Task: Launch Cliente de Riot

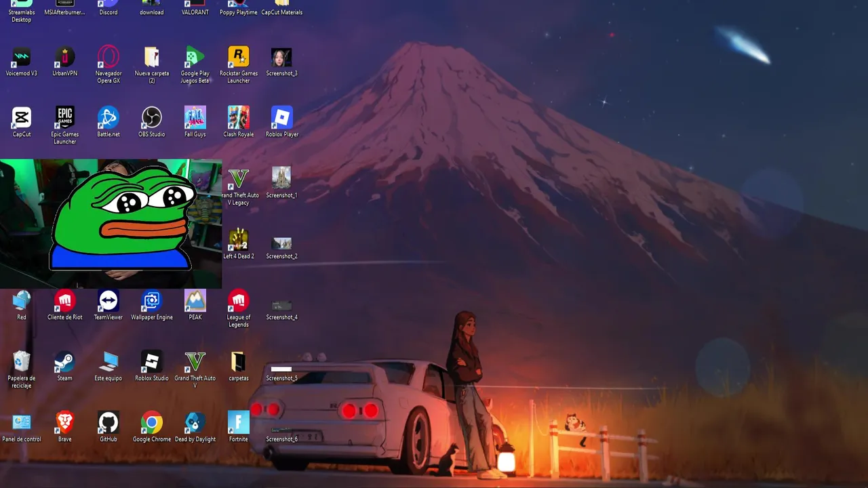Action: 65,306
